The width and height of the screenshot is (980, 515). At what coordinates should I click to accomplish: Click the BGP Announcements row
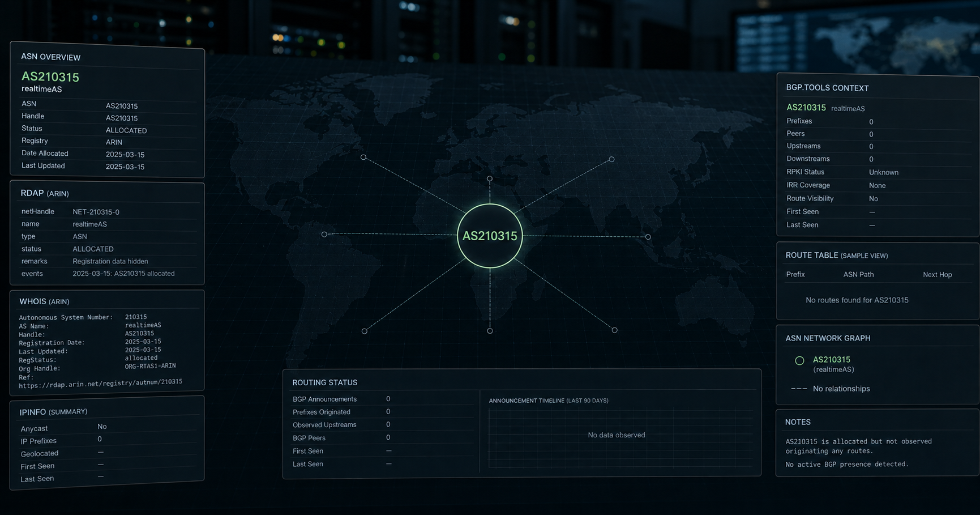pos(383,399)
